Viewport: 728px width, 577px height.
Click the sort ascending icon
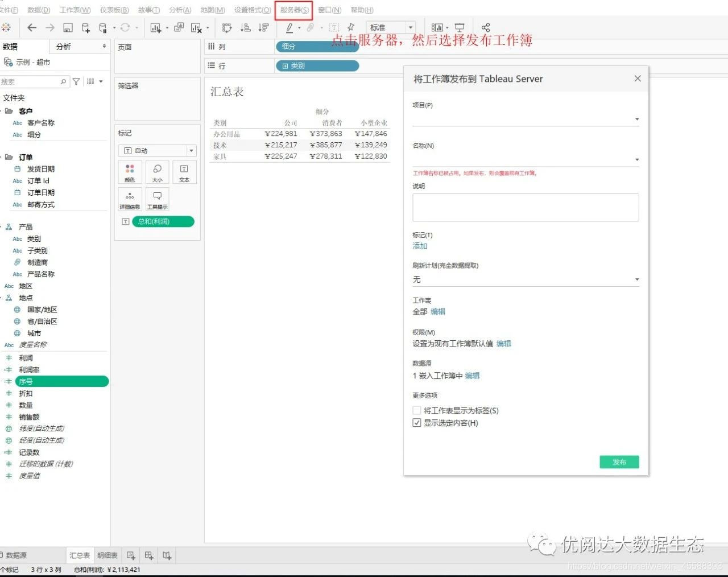pos(245,27)
